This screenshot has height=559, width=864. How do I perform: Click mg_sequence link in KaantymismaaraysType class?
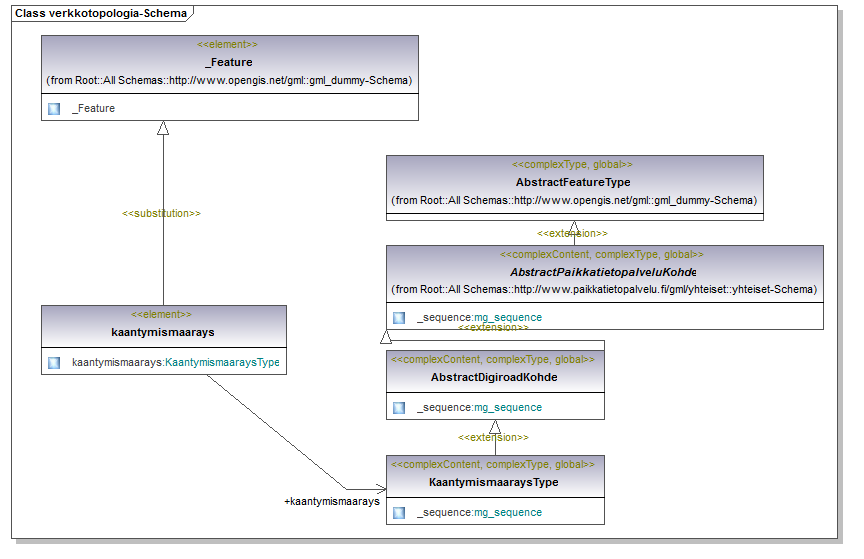pyautogui.click(x=508, y=513)
